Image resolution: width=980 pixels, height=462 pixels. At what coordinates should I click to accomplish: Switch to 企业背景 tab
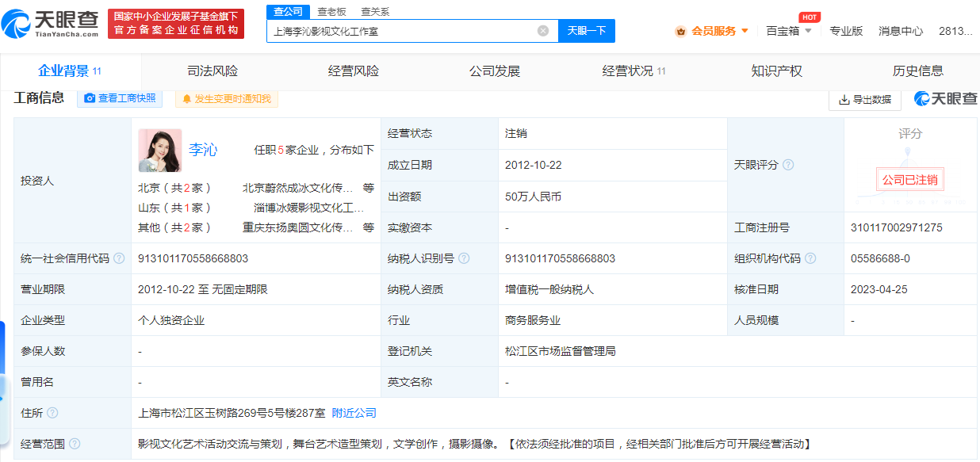[70, 71]
